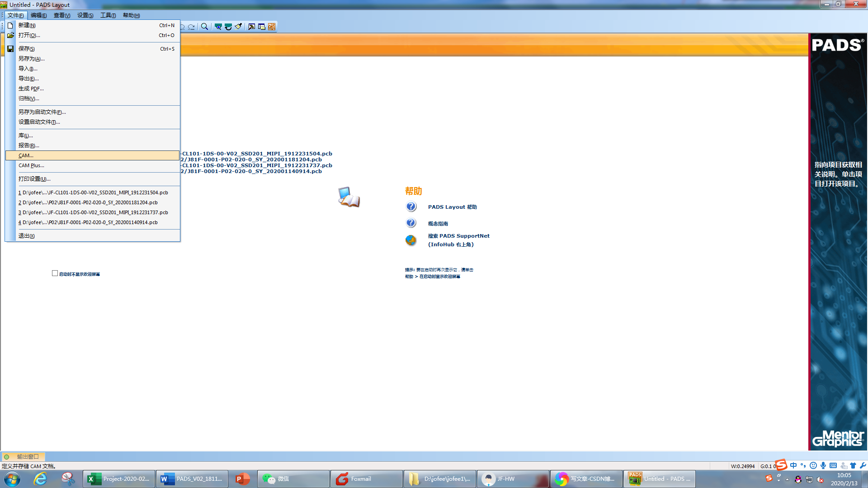Open the 工具 menu in menu bar

tap(108, 15)
